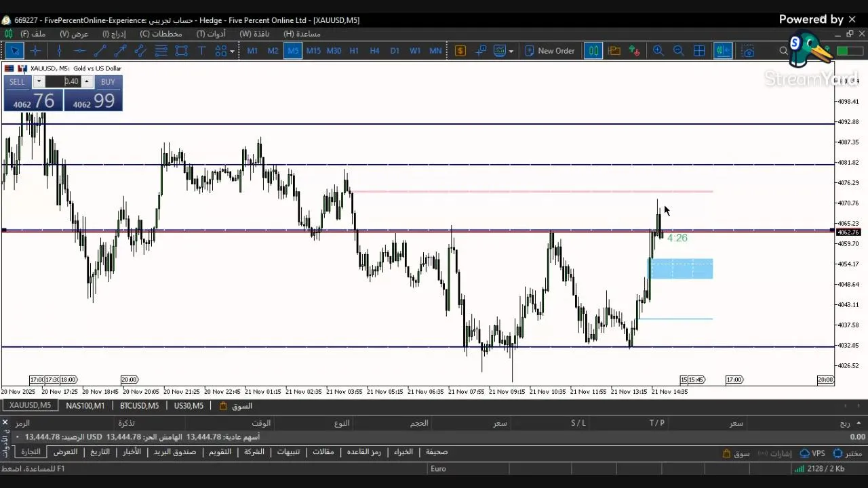Open the التاريخ (History) terminal tab

coord(100,452)
